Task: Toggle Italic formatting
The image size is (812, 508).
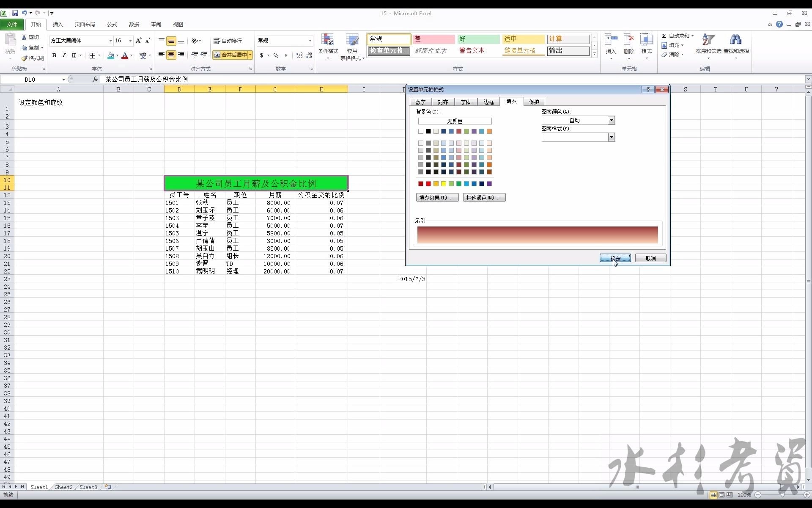Action: pos(64,55)
